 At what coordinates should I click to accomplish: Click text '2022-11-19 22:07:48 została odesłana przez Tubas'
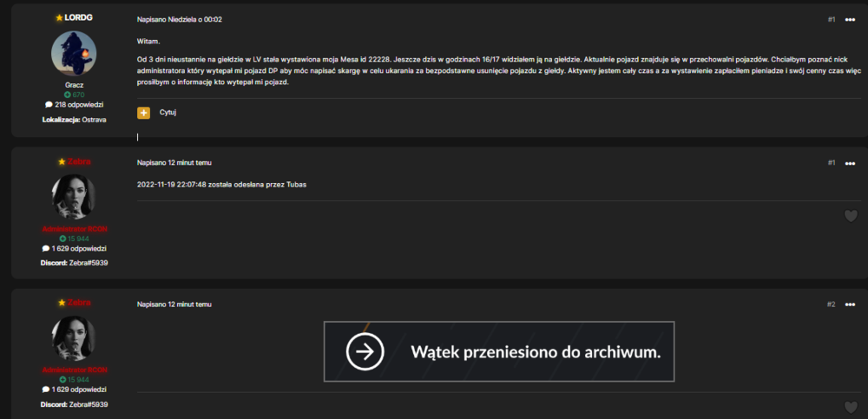(x=221, y=184)
